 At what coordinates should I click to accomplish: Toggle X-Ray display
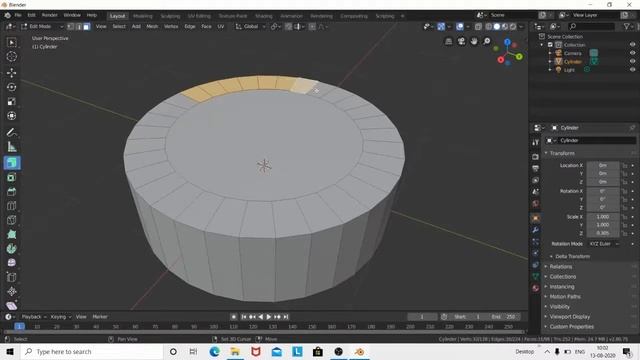[x=478, y=27]
